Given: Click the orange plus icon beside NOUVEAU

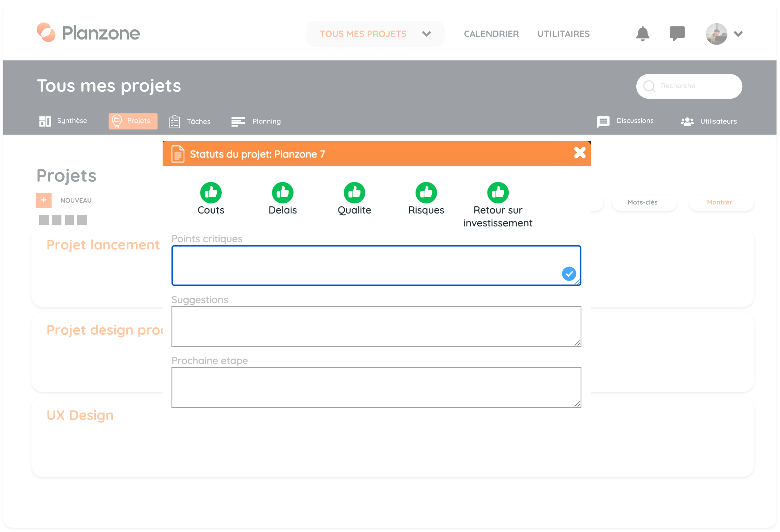Looking at the screenshot, I should (44, 200).
